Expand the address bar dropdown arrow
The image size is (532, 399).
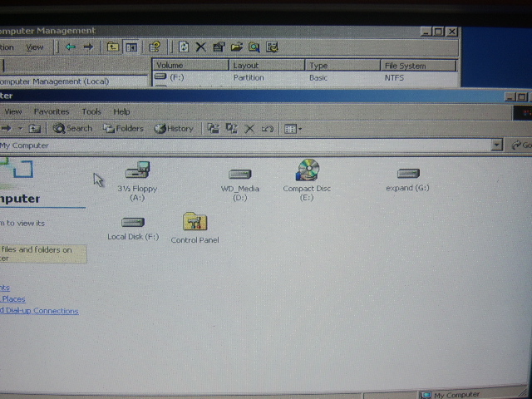point(496,145)
